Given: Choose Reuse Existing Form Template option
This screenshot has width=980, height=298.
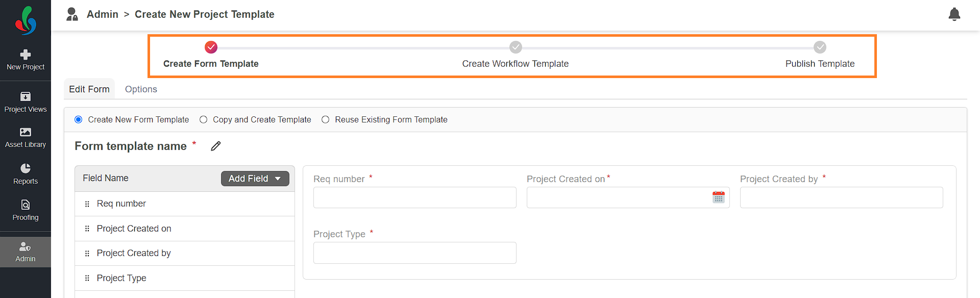Looking at the screenshot, I should point(325,119).
